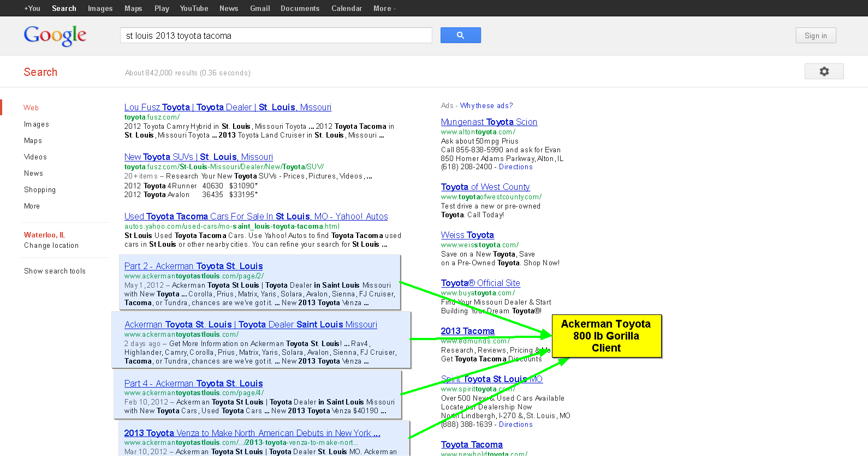Select Images filter in left sidebar
The width and height of the screenshot is (868, 458).
tap(37, 124)
